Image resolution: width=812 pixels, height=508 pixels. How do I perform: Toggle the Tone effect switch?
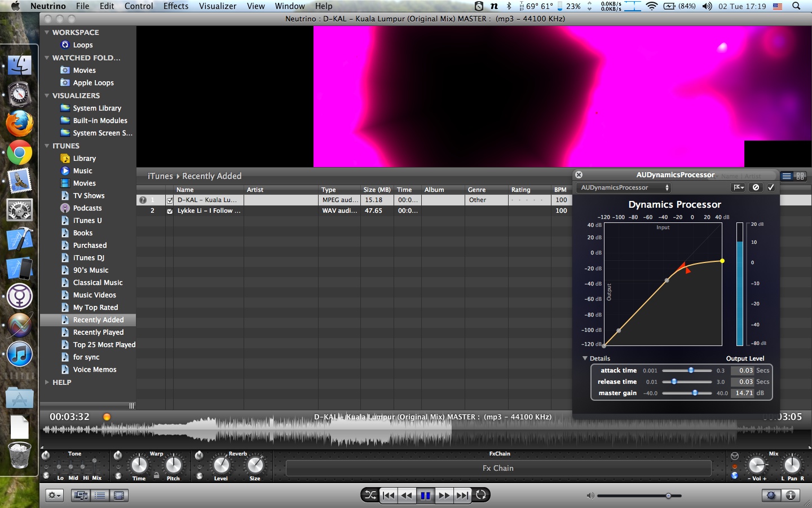(x=46, y=455)
